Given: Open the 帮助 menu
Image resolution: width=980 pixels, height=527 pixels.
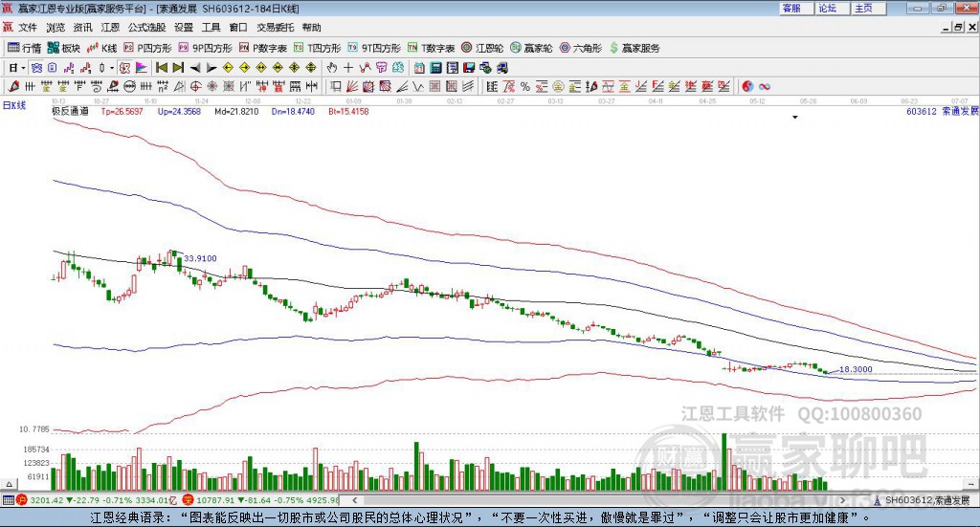Looking at the screenshot, I should [311, 28].
